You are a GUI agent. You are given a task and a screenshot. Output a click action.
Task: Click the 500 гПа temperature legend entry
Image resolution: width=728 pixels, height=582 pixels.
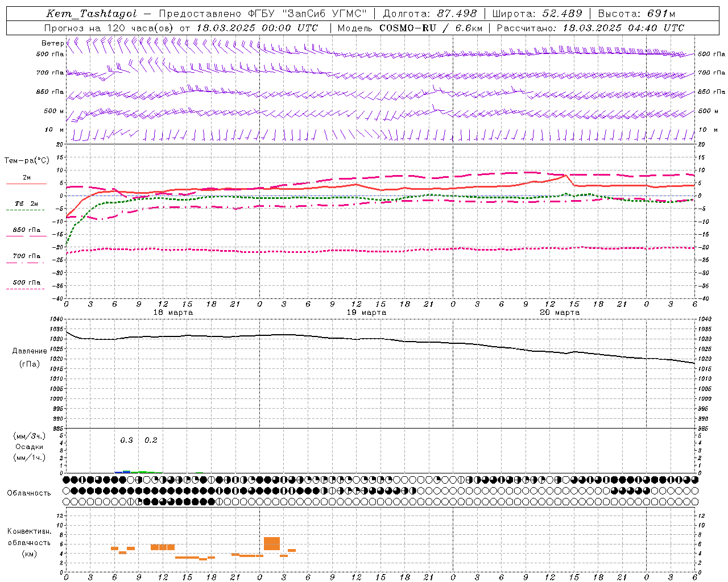27,282
